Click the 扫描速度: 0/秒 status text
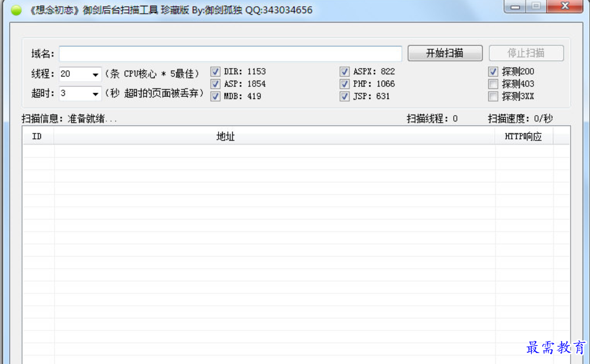Screen dimensions: 590x364 tap(520, 119)
